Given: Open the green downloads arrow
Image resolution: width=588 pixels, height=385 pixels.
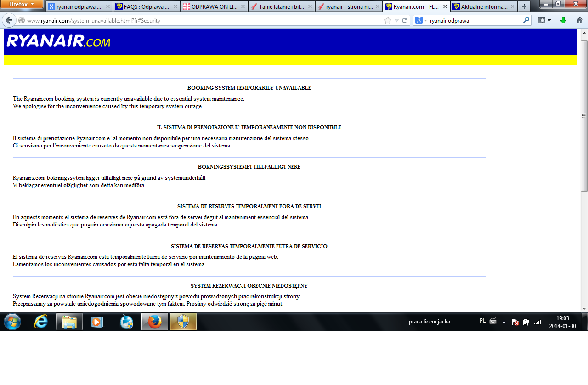Looking at the screenshot, I should point(563,20).
